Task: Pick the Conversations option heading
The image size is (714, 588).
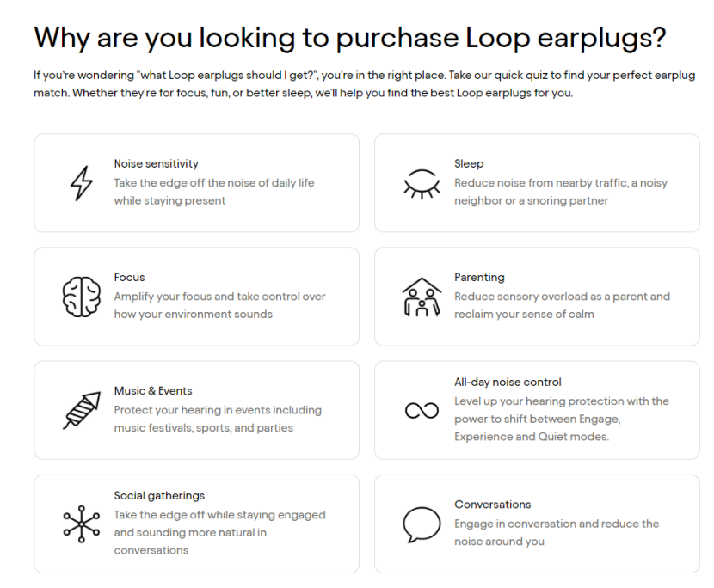Action: click(x=493, y=505)
